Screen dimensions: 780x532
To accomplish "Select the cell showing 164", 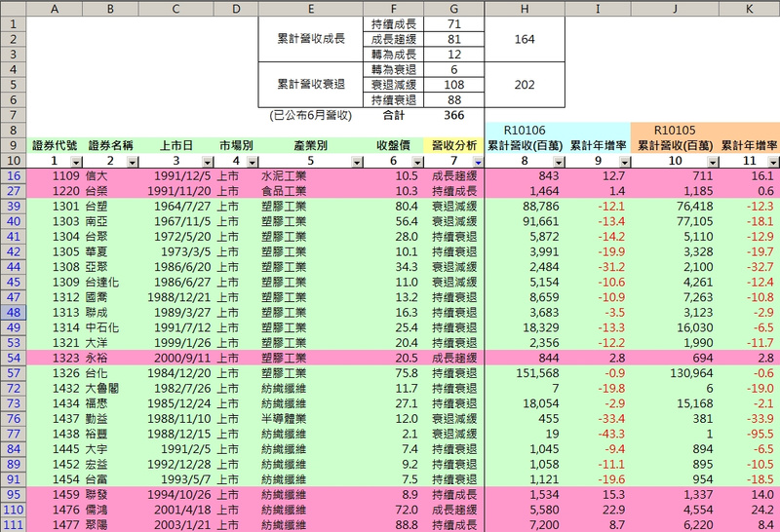I will click(x=525, y=39).
